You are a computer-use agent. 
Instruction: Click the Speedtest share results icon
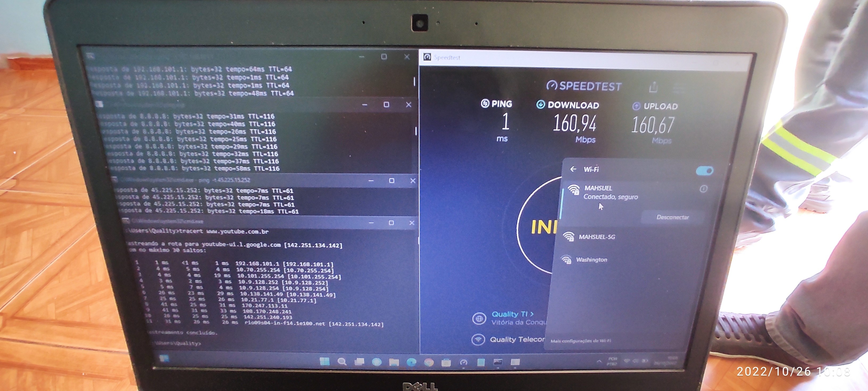point(653,87)
